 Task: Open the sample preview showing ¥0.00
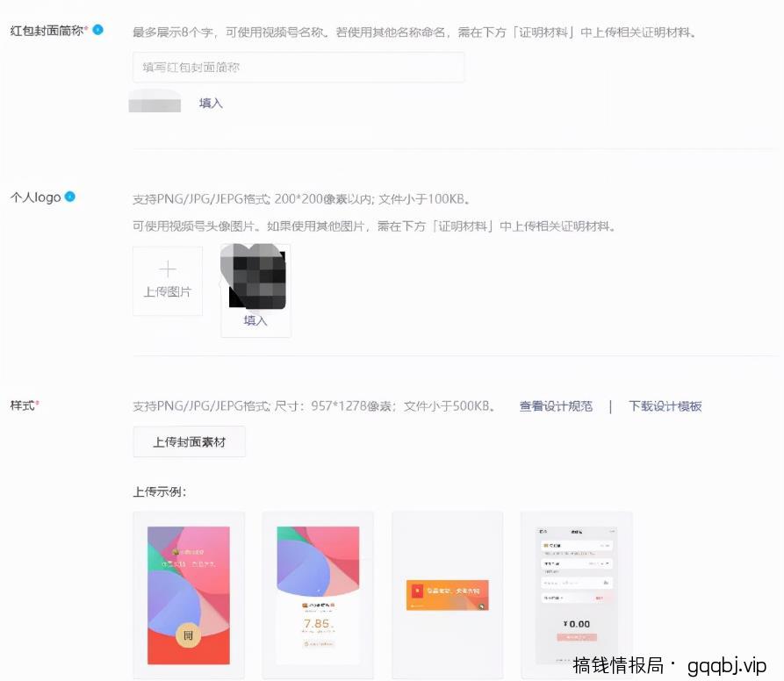click(x=576, y=594)
